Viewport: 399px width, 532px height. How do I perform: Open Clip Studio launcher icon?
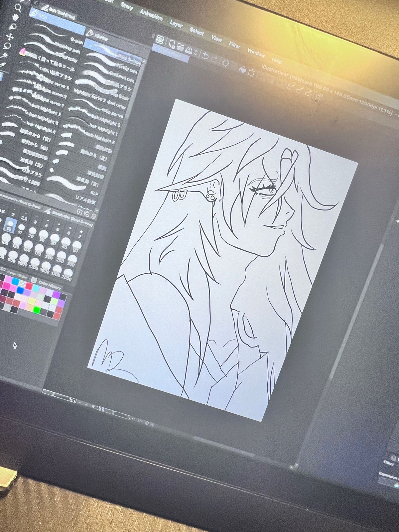(x=160, y=40)
